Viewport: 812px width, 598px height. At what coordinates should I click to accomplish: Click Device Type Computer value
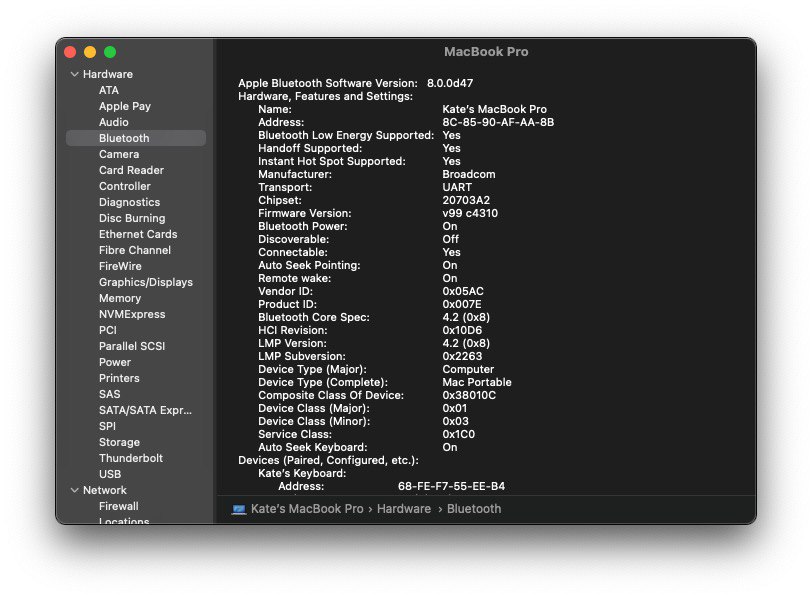468,369
